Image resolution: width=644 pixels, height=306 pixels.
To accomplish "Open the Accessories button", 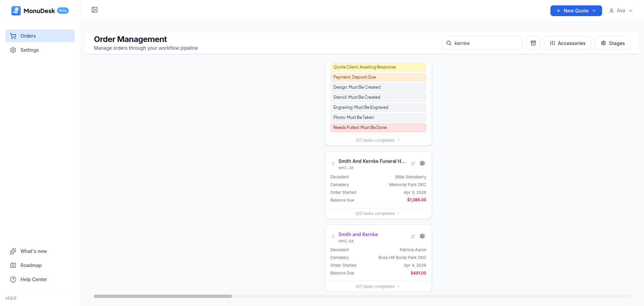I will [567, 43].
